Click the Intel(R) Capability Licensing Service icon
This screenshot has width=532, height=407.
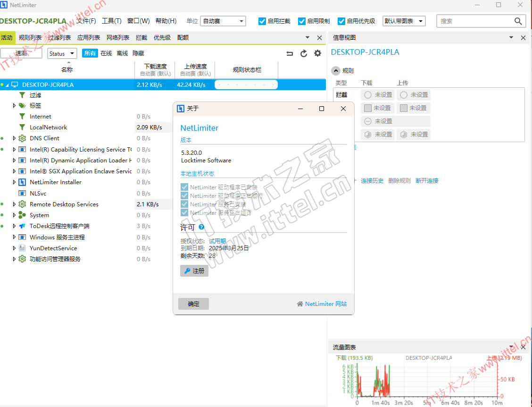coord(22,150)
